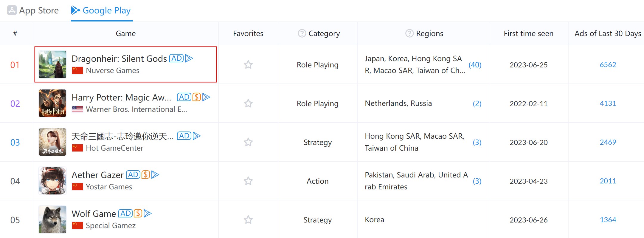Open the 2469 ads count link
Screen dimensions: 644x238
[x=608, y=142]
